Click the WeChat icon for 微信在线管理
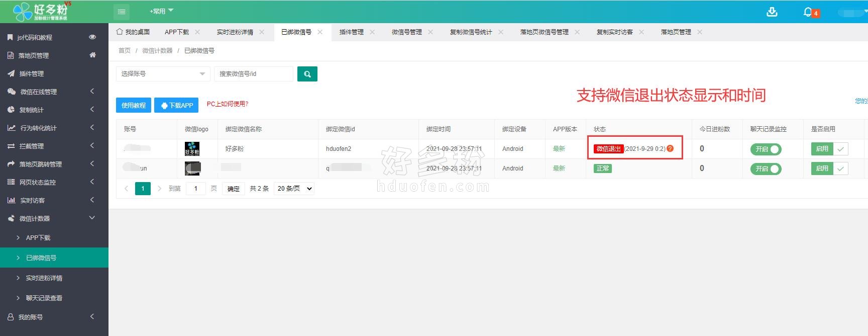 11,92
